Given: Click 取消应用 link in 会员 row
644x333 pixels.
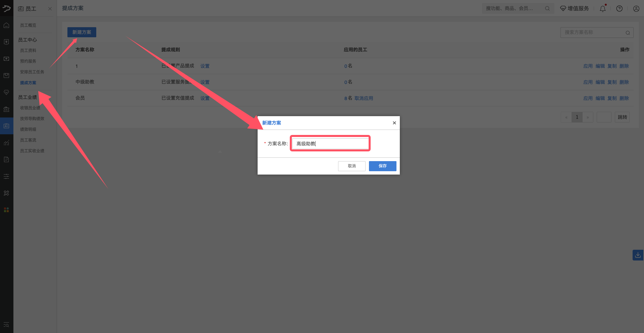Looking at the screenshot, I should click(x=364, y=98).
